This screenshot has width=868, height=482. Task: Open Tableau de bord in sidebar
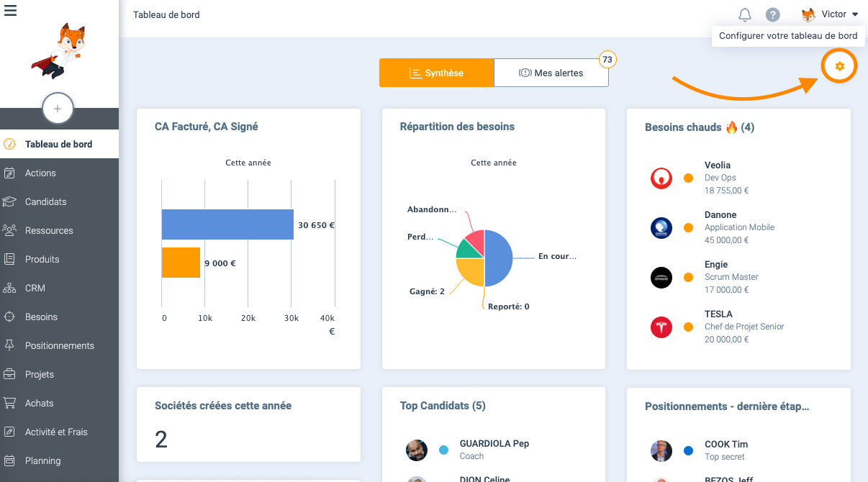pos(59,144)
